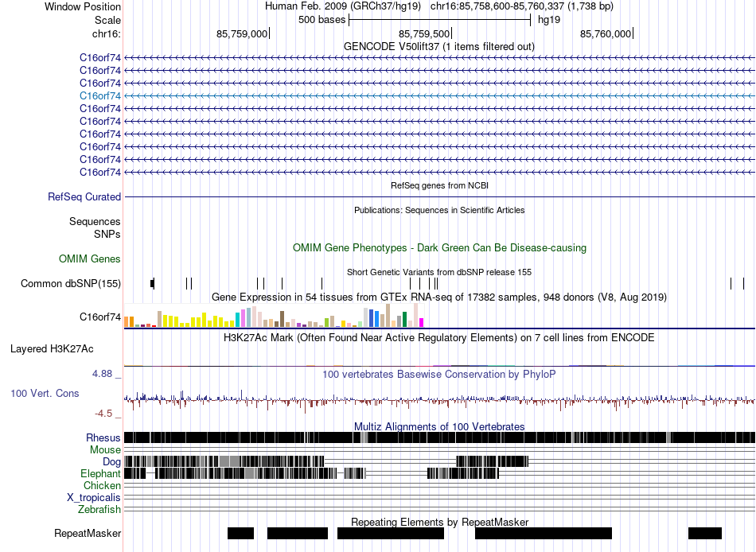Click the hg19 text beside the scale bar
Viewport: 756px width, 552px height.
click(x=548, y=20)
